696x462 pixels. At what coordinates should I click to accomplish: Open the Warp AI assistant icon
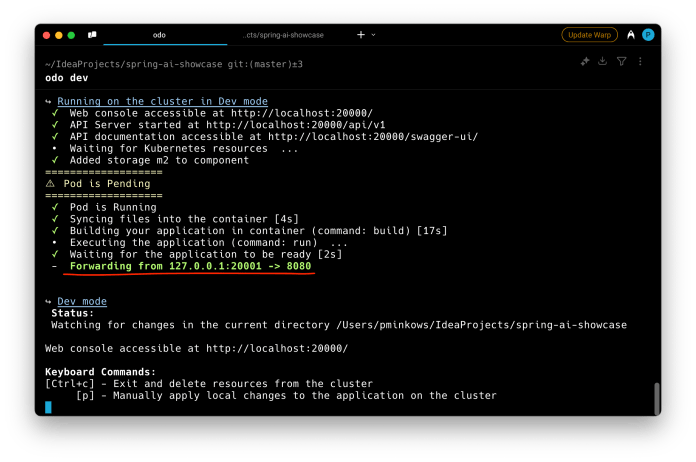click(630, 35)
